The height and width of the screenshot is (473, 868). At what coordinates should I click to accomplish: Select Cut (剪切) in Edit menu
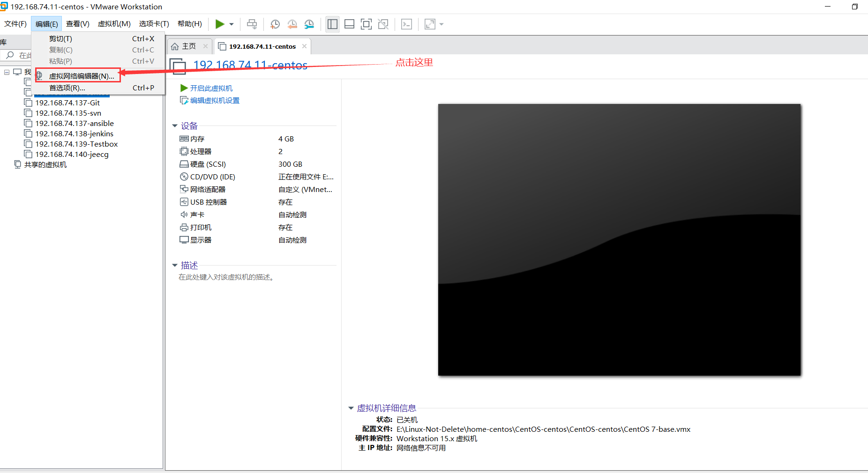[98, 38]
